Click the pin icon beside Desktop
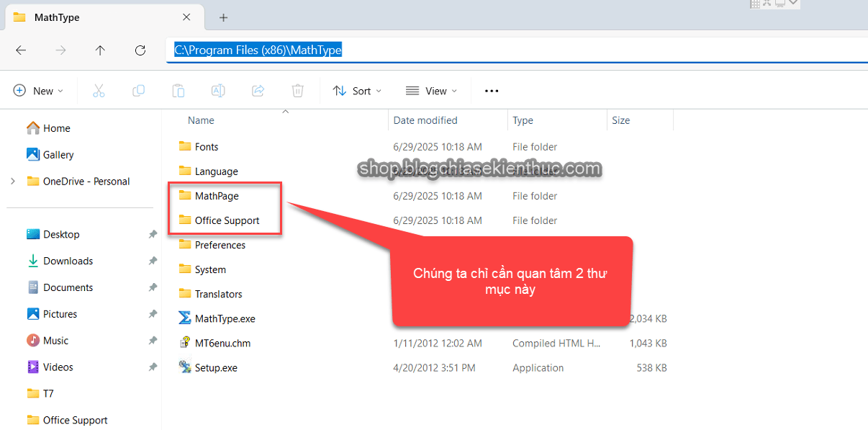The width and height of the screenshot is (868, 430). pos(153,235)
